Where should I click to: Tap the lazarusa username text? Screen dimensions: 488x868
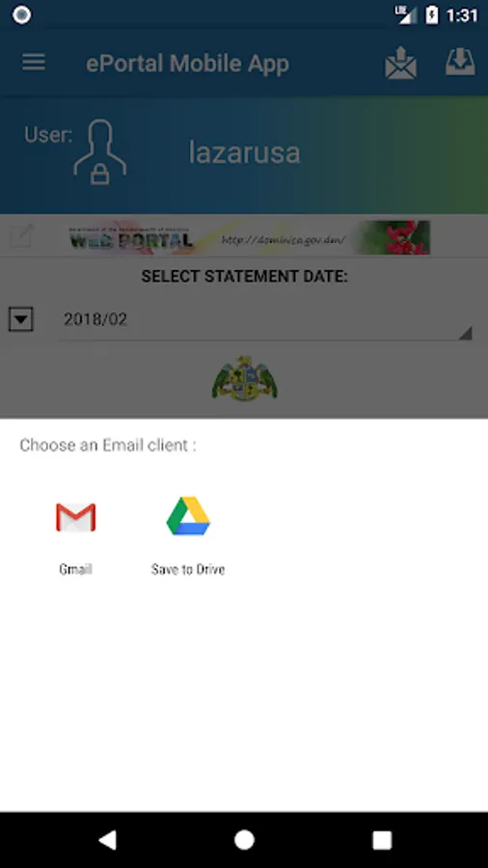pyautogui.click(x=245, y=152)
